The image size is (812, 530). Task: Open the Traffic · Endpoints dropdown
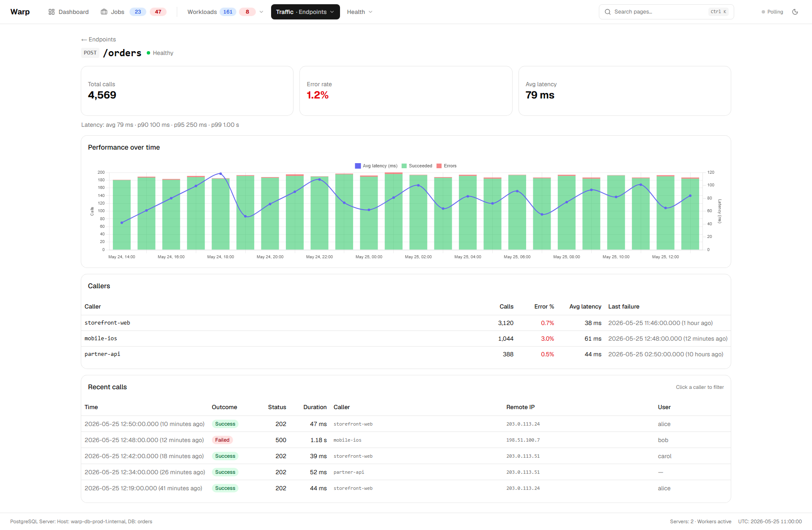point(305,12)
